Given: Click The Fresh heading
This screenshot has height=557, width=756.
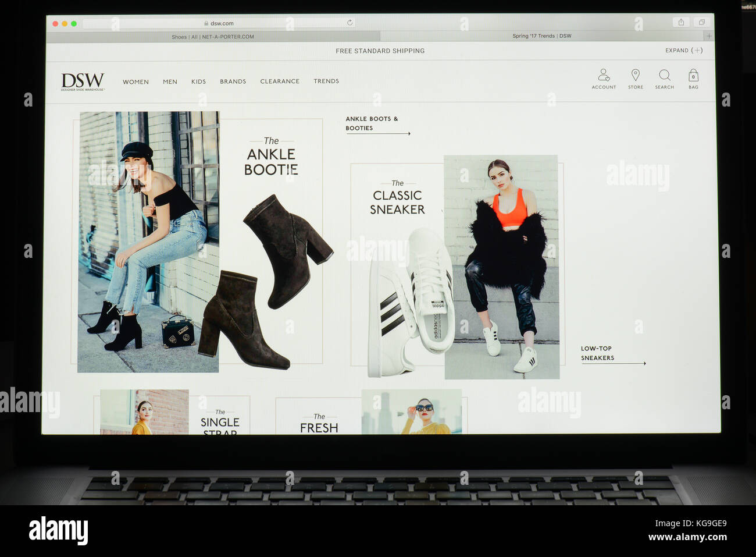Looking at the screenshot, I should (x=319, y=424).
